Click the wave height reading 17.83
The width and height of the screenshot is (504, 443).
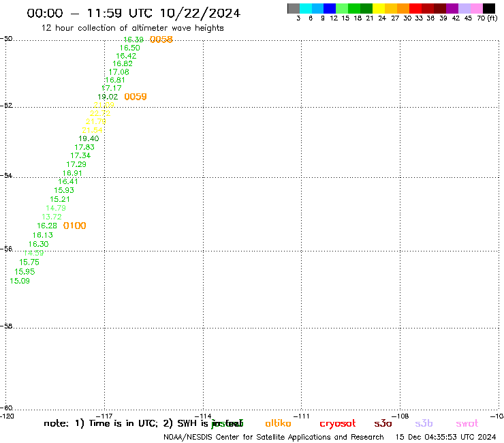pos(84,147)
